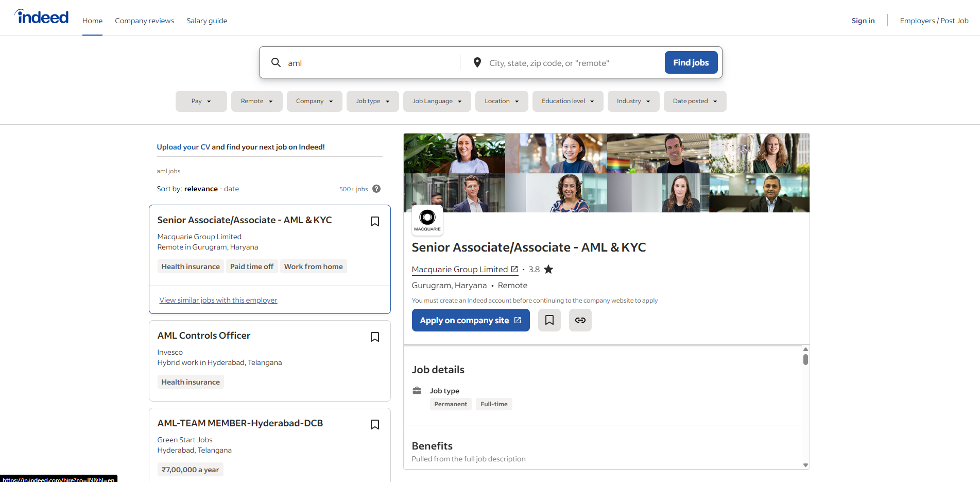Image resolution: width=980 pixels, height=482 pixels.
Task: Bookmark the AML-TEAM MEMBER-Hyderabad-DCB job
Action: click(x=375, y=425)
